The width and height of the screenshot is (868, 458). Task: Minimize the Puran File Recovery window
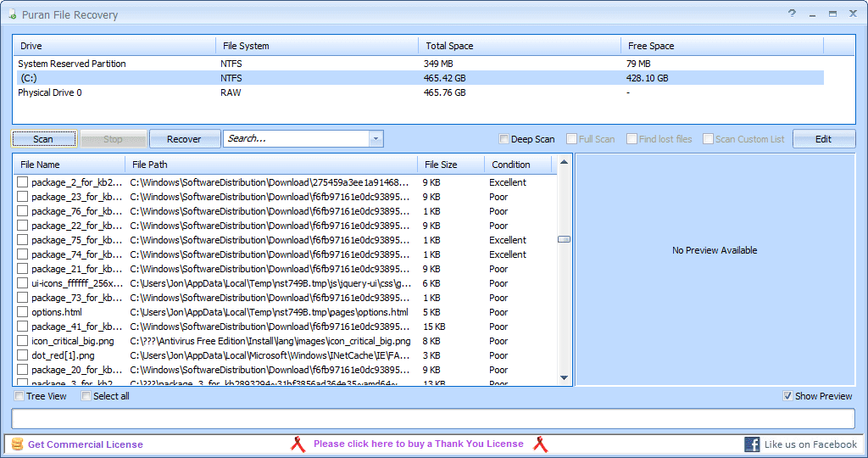coord(813,14)
